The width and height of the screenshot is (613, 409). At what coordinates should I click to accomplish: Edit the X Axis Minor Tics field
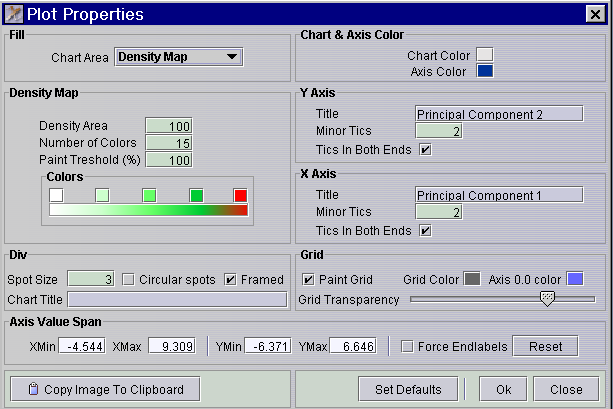[439, 212]
